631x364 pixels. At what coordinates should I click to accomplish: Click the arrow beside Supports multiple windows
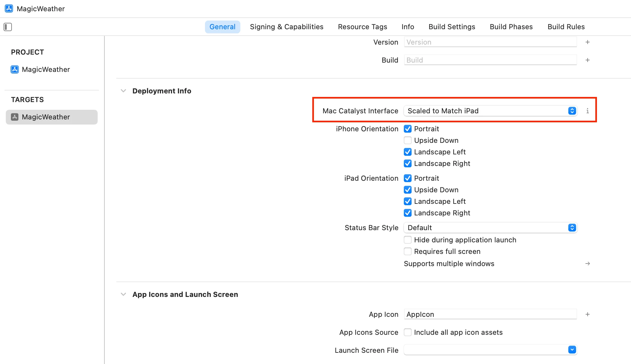click(588, 264)
